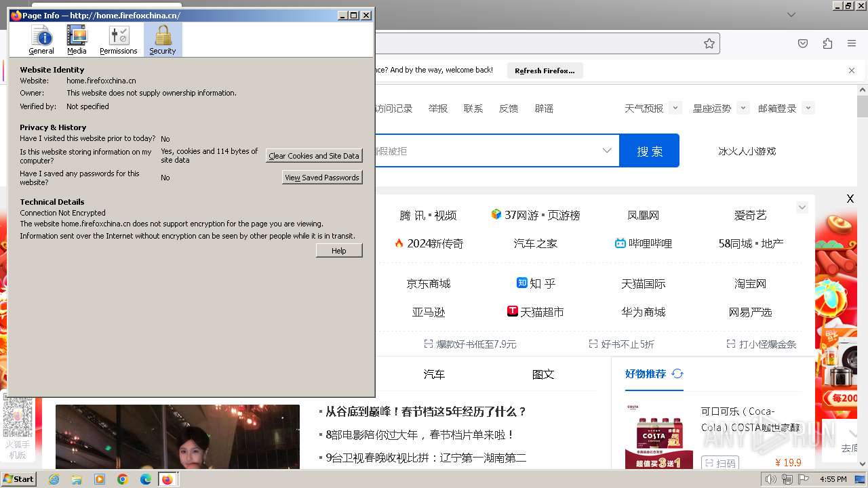This screenshot has height=488, width=868.
Task: Collapse the site links panel chevron
Action: (802, 207)
